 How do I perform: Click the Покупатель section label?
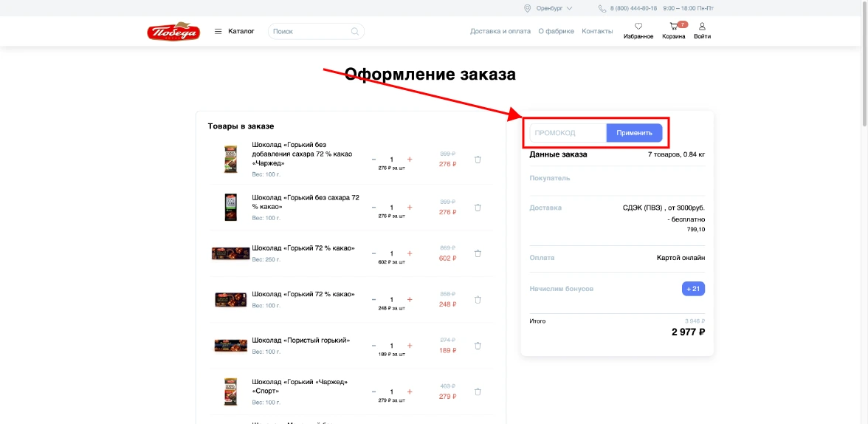click(x=550, y=178)
